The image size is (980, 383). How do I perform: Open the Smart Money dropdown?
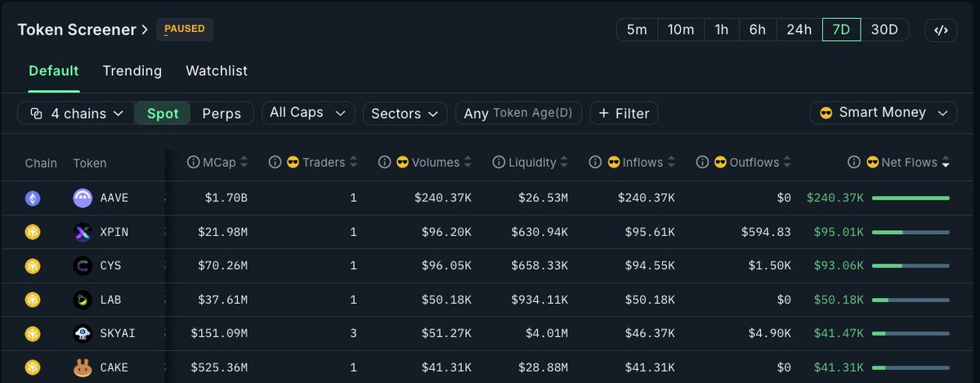pyautogui.click(x=883, y=113)
